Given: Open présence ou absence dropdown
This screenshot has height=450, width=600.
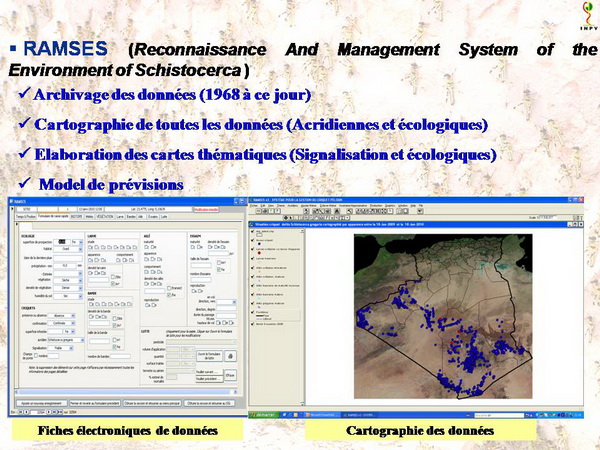Looking at the screenshot, I should click(73, 316).
